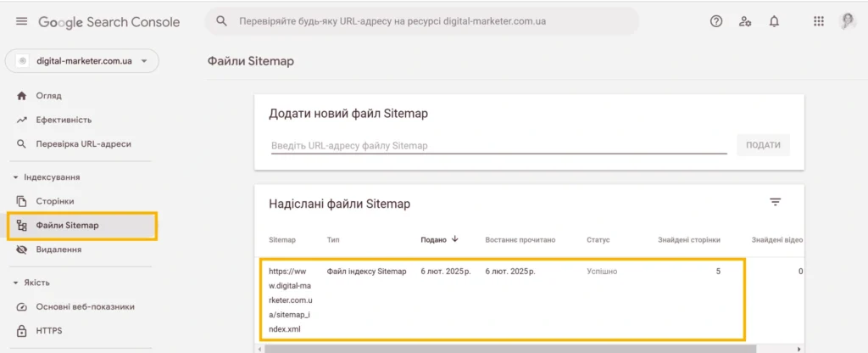Click the sitemap_index.xml URL row
The height and width of the screenshot is (353, 868).
[x=291, y=300]
